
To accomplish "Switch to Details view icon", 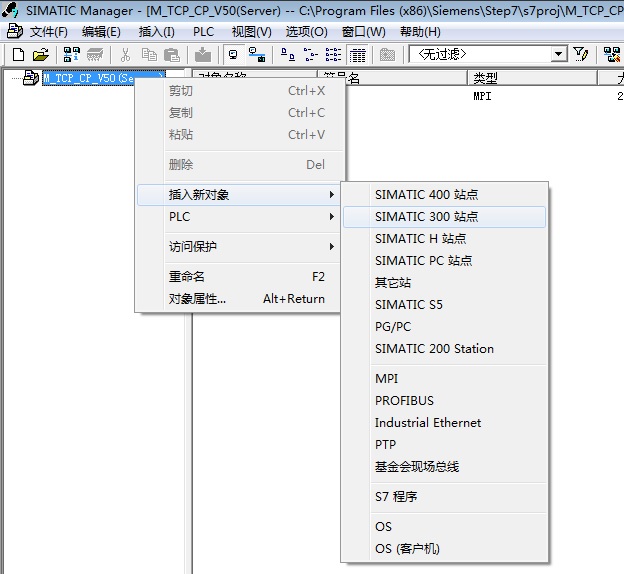I will (357, 55).
